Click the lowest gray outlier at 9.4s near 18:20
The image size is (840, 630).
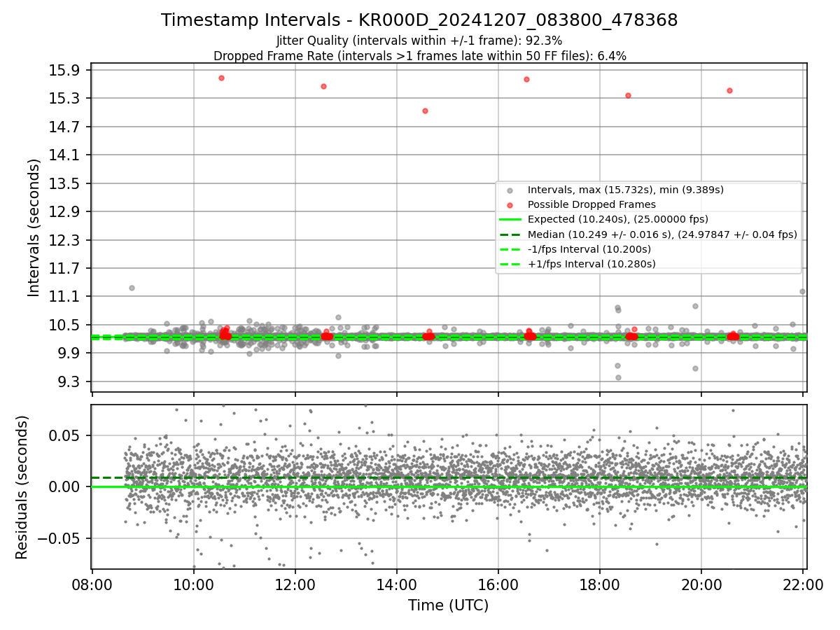(x=618, y=377)
